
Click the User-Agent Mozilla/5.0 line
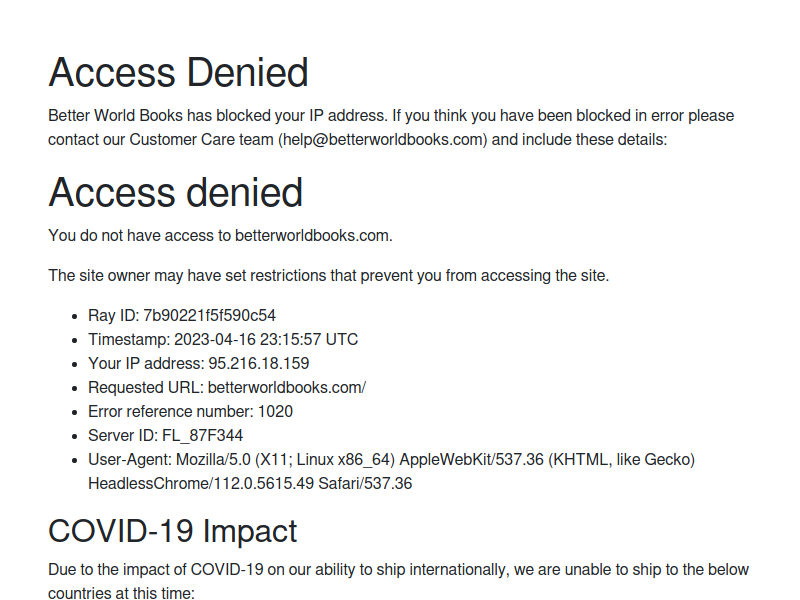(x=391, y=459)
